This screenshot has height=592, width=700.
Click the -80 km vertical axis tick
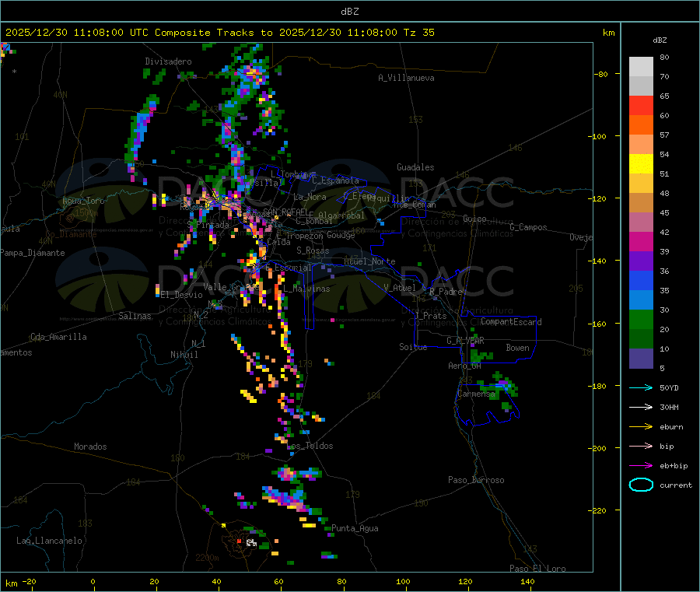[x=601, y=74]
